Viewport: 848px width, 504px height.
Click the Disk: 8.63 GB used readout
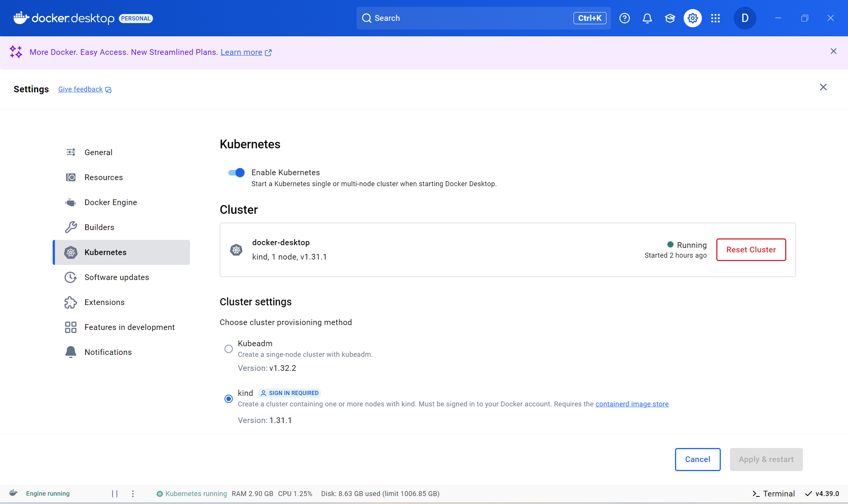tap(380, 494)
